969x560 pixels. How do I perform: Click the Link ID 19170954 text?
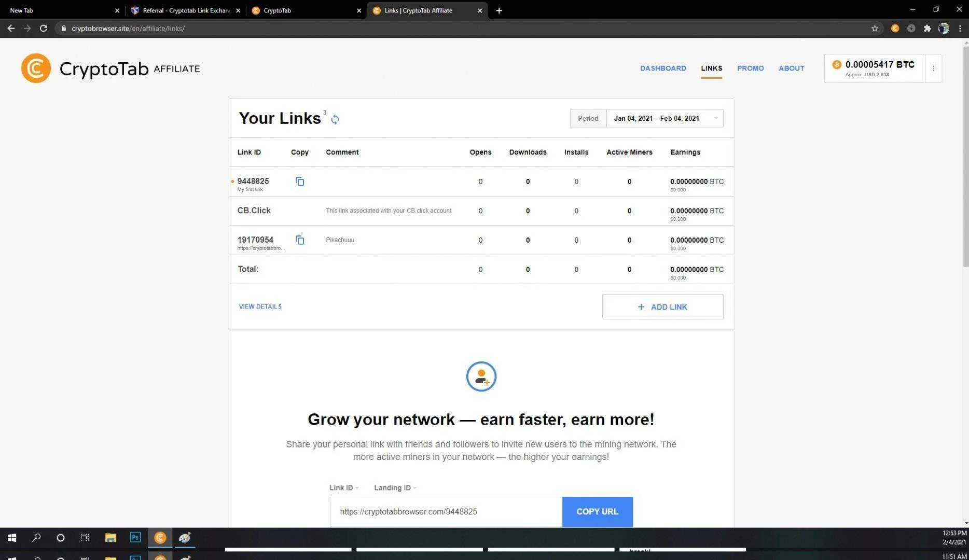click(255, 240)
